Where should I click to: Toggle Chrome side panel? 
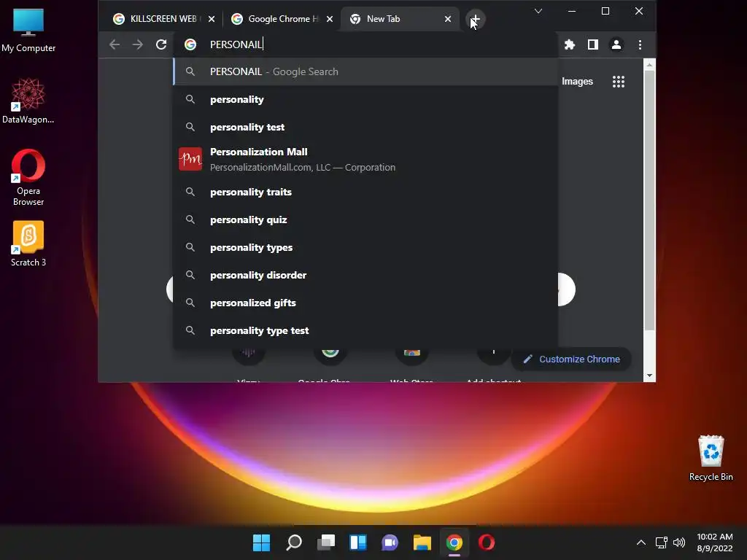tap(592, 44)
